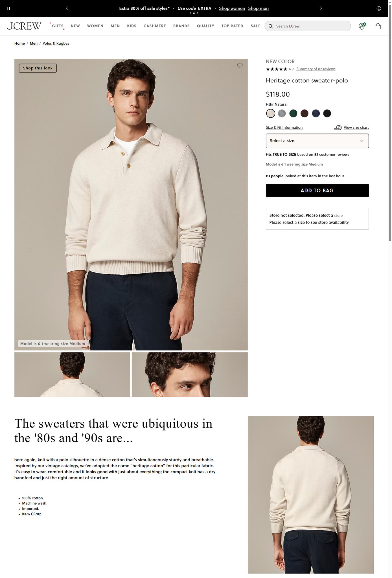Screen dimensions: 392x578
Task: Open the Select a size dropdown
Action: coord(317,141)
